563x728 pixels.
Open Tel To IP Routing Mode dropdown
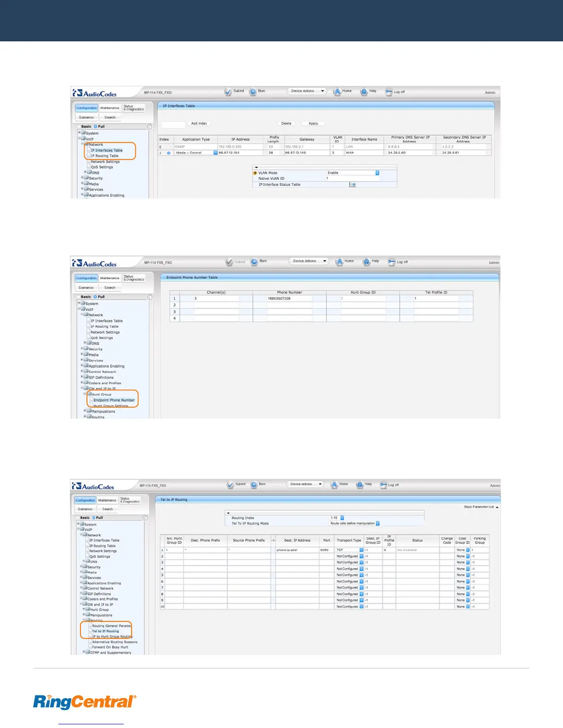(377, 523)
